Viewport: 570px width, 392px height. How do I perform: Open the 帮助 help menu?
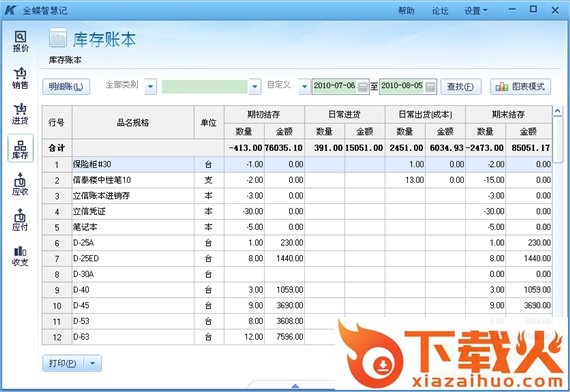pos(406,11)
